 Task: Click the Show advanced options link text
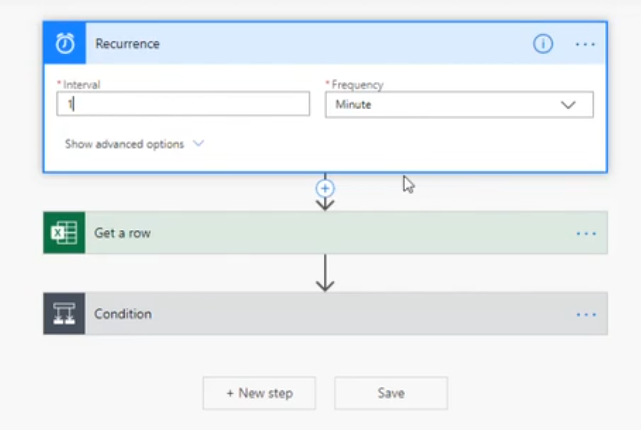point(124,144)
